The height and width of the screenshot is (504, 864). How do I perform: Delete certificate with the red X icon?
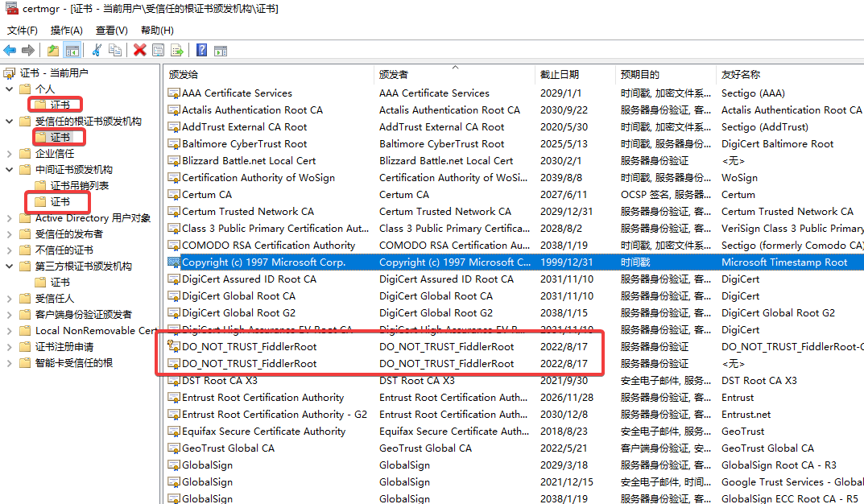[x=139, y=50]
